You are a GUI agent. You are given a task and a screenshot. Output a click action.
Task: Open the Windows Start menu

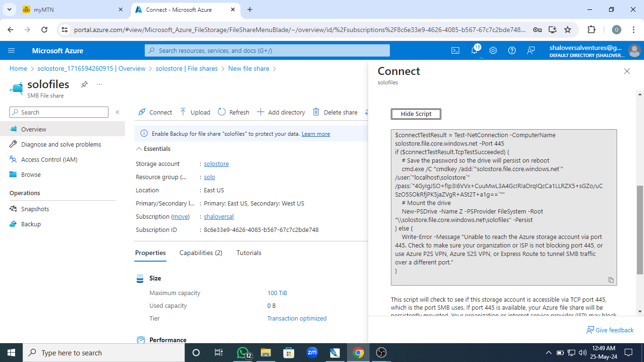pos(11,353)
